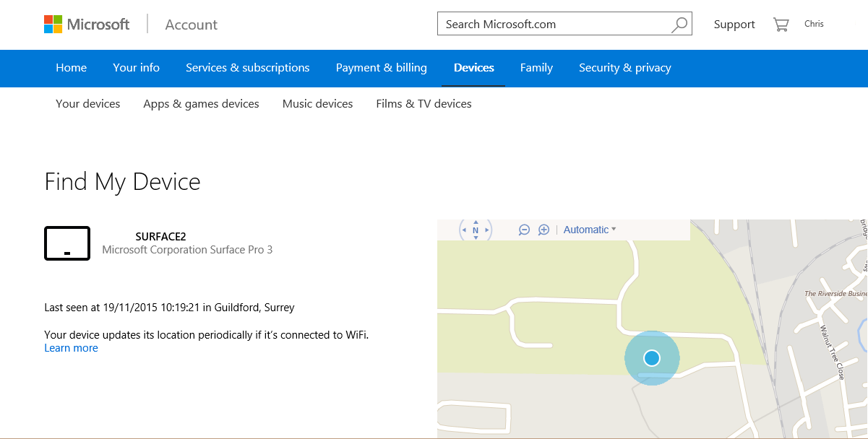
Task: Open Security & privacy tab
Action: click(625, 68)
